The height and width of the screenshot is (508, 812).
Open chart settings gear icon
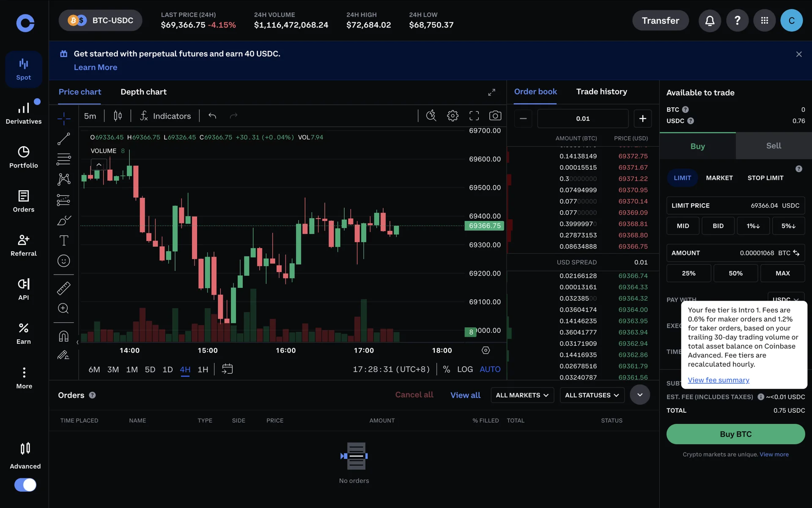(453, 116)
